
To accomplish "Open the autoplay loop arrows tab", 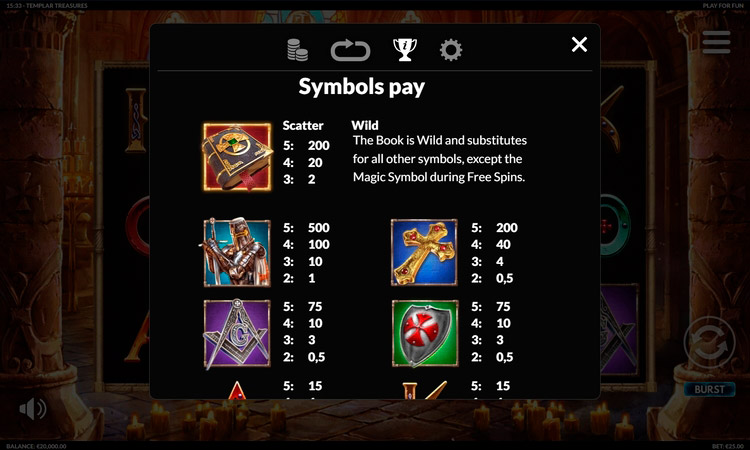I will click(350, 50).
